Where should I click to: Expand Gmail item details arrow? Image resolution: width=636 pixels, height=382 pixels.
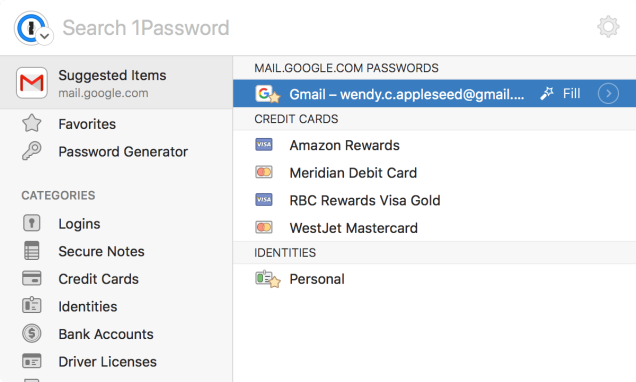(608, 94)
